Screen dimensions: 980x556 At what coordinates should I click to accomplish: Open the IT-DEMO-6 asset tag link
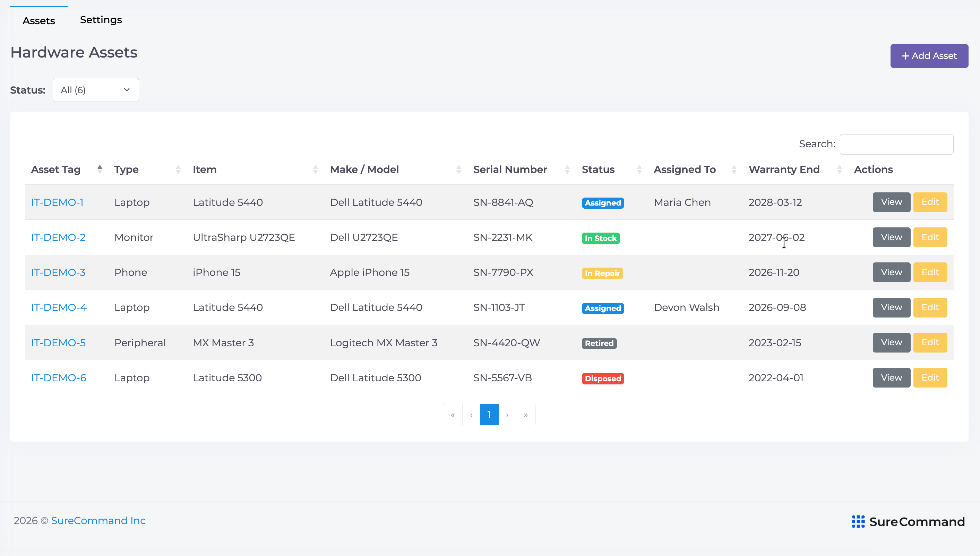tap(59, 378)
